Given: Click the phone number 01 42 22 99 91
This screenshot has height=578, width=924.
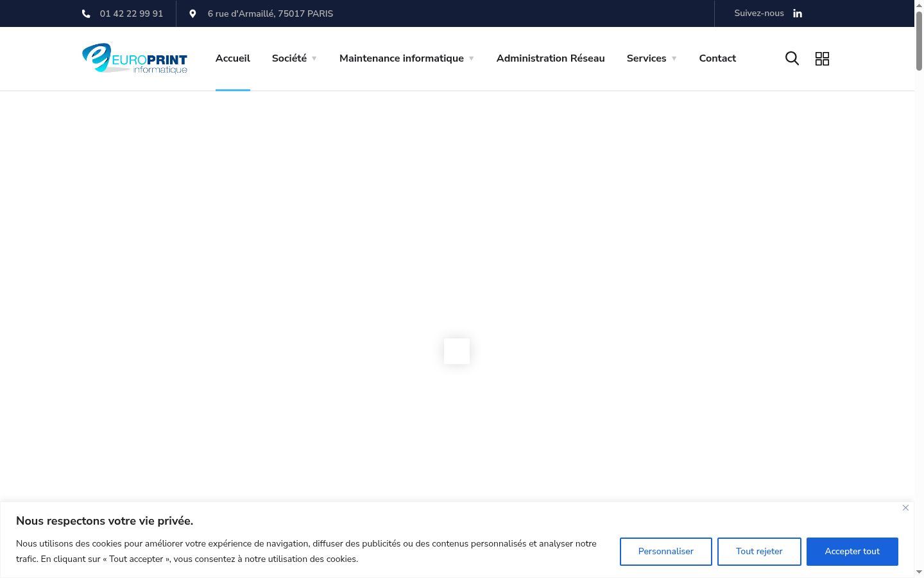Looking at the screenshot, I should click(x=132, y=13).
